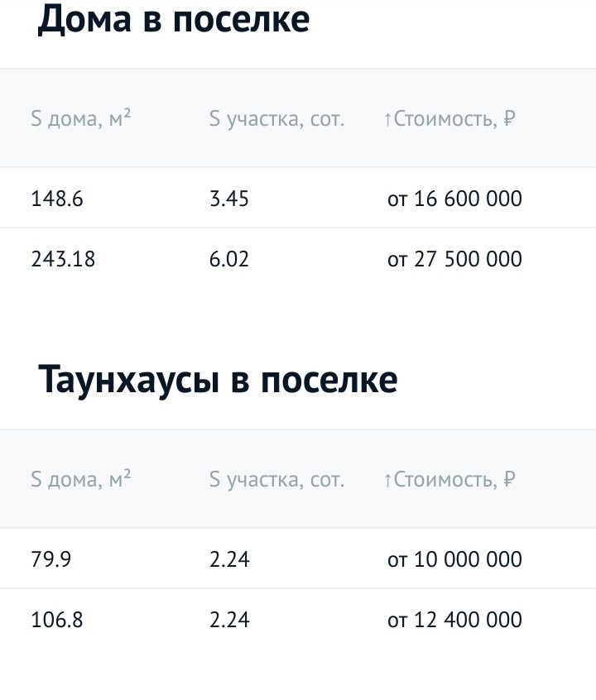
Task: Click the S участка header in townhouses table
Action: [x=277, y=479]
